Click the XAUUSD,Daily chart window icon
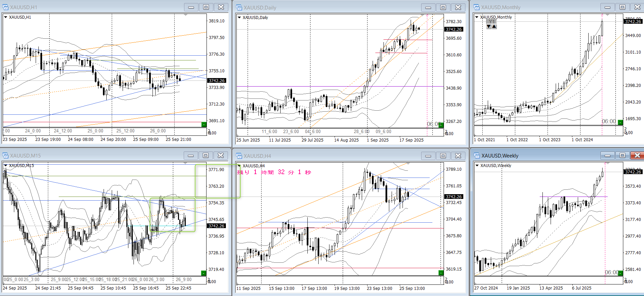Screen dimensions: 644x296 pyautogui.click(x=239, y=7)
